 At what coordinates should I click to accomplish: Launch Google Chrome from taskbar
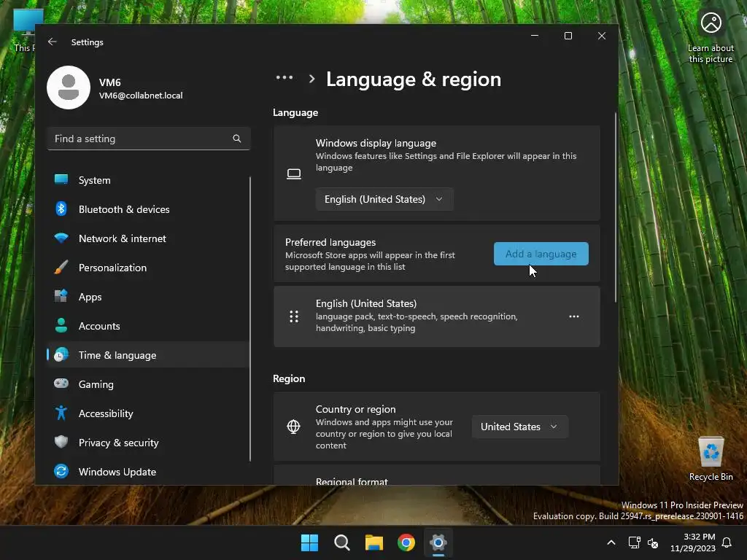click(406, 542)
